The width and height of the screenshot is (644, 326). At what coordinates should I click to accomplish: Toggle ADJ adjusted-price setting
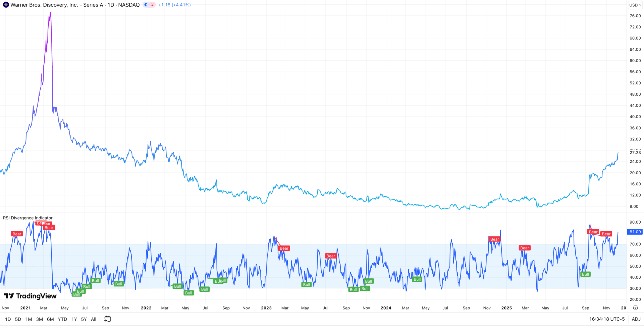(x=636, y=319)
